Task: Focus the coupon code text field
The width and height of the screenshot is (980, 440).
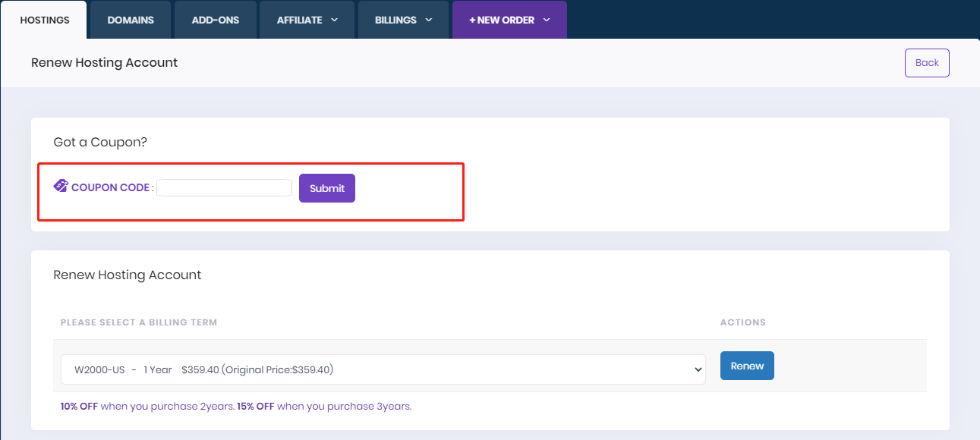Action: click(x=224, y=187)
